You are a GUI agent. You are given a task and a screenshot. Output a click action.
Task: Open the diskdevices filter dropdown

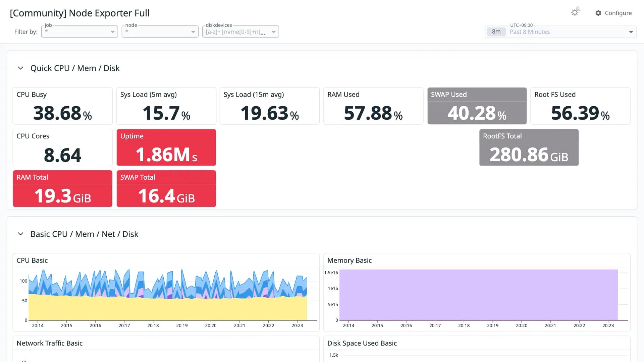240,32
